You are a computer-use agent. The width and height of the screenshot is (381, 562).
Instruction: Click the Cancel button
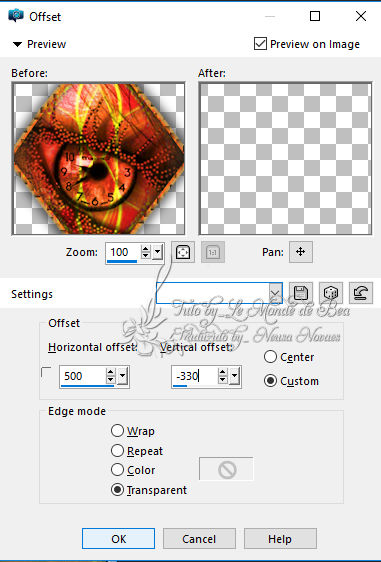199,538
